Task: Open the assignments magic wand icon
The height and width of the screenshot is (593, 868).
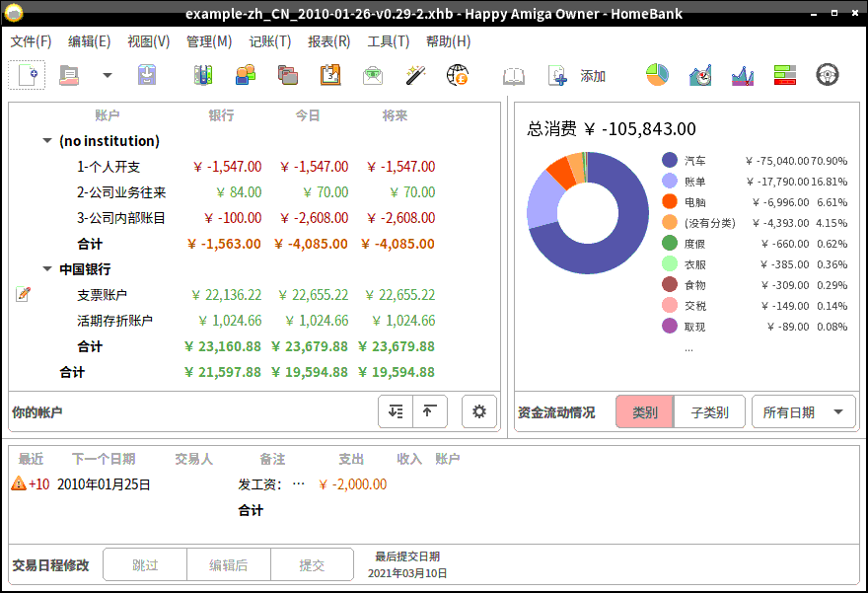Action: (415, 75)
